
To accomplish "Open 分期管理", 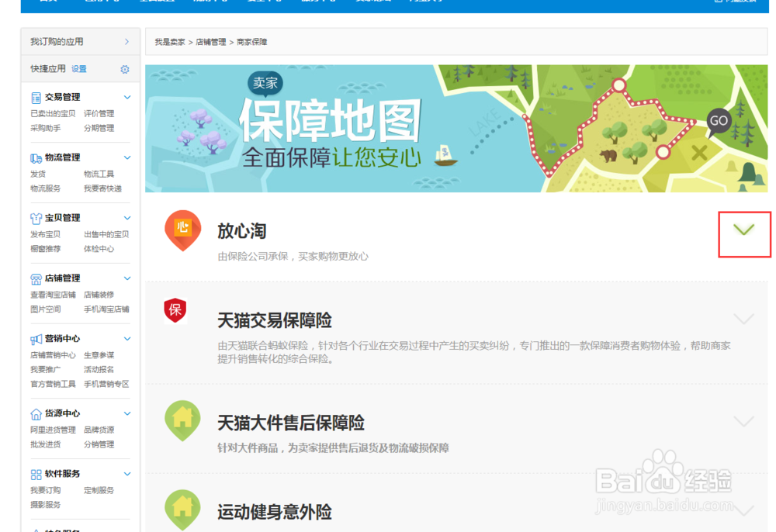I will pyautogui.click(x=99, y=128).
